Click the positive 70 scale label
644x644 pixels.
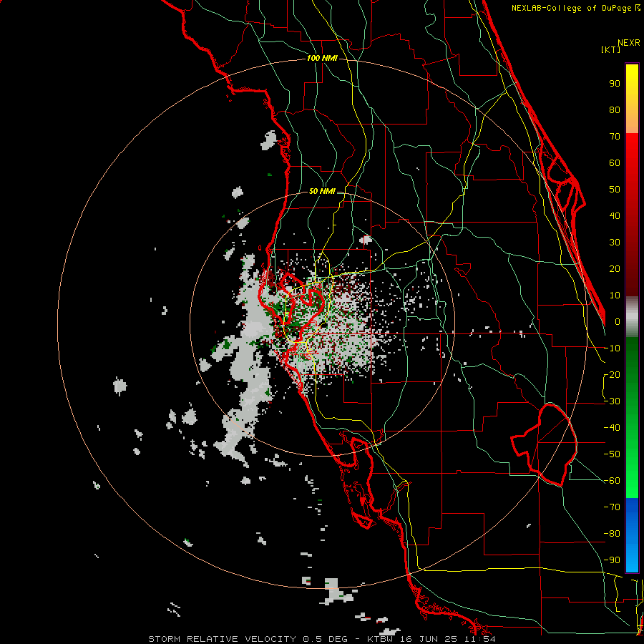click(x=615, y=137)
